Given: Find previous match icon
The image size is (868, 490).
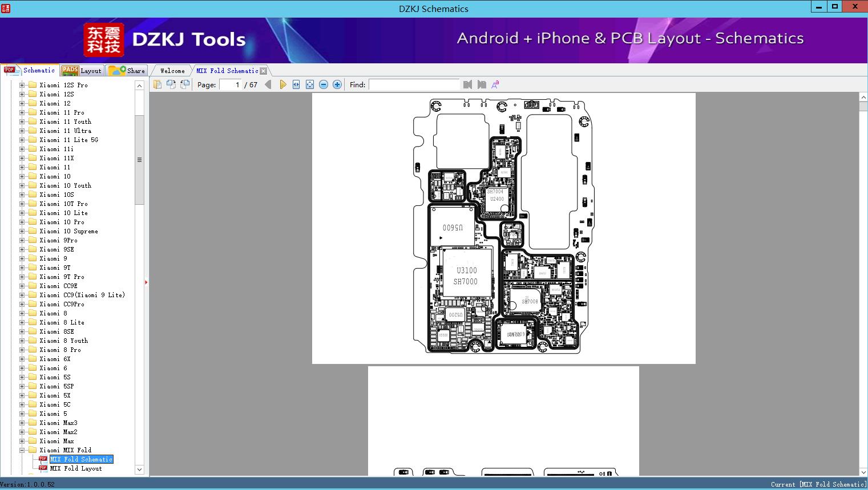Looking at the screenshot, I should 468,84.
